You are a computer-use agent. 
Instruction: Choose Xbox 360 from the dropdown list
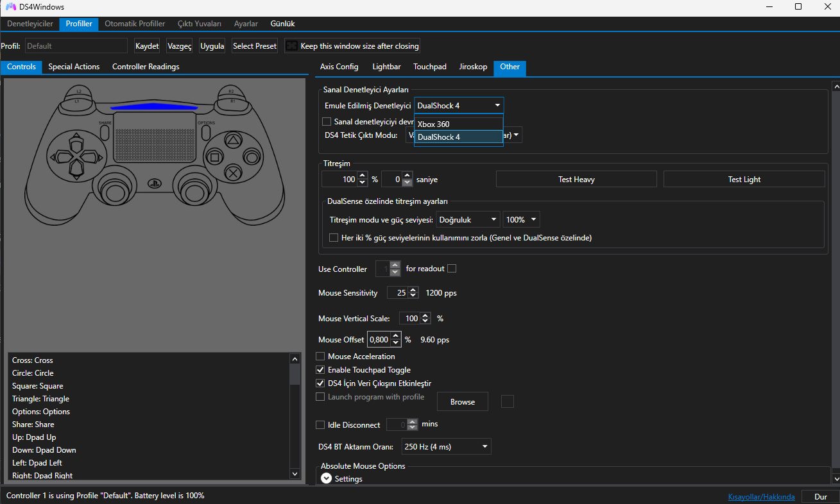(x=459, y=124)
